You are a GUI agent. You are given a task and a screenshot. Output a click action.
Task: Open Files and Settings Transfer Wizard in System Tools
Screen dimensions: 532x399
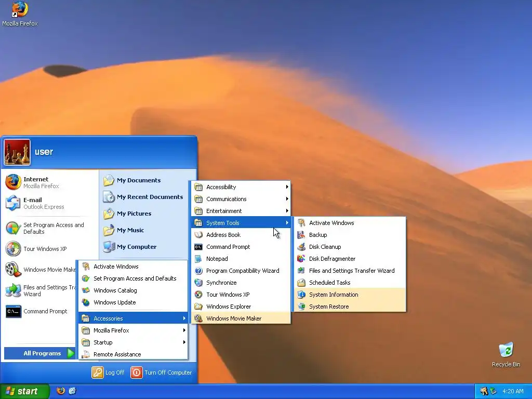point(350,270)
